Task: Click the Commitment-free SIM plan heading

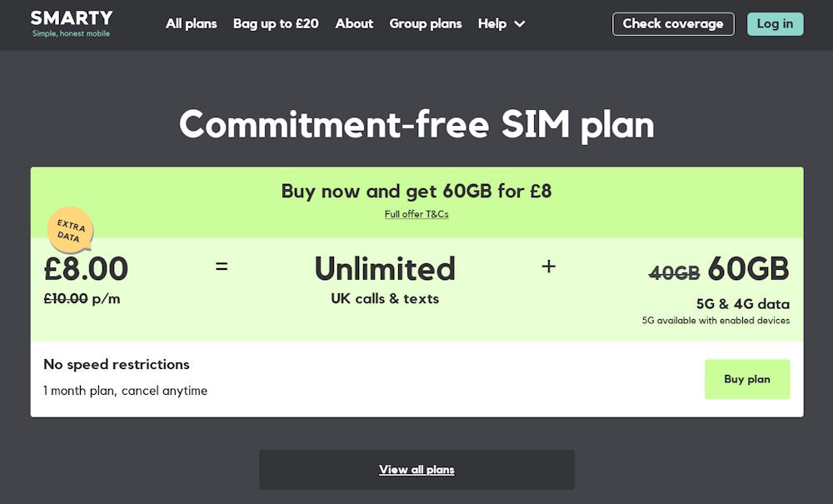Action: tap(416, 125)
